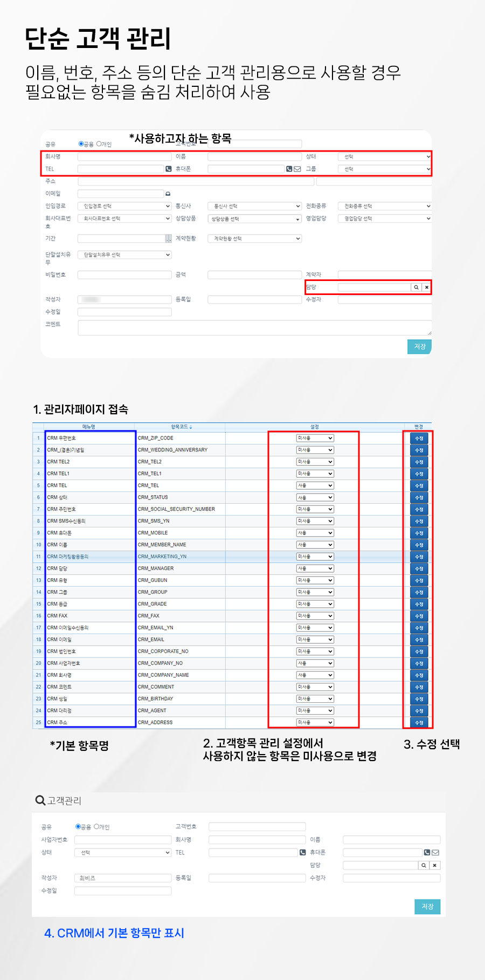
Task: Click the 수정 button on the CRM_ZIP_CODE row
Action: tap(419, 438)
